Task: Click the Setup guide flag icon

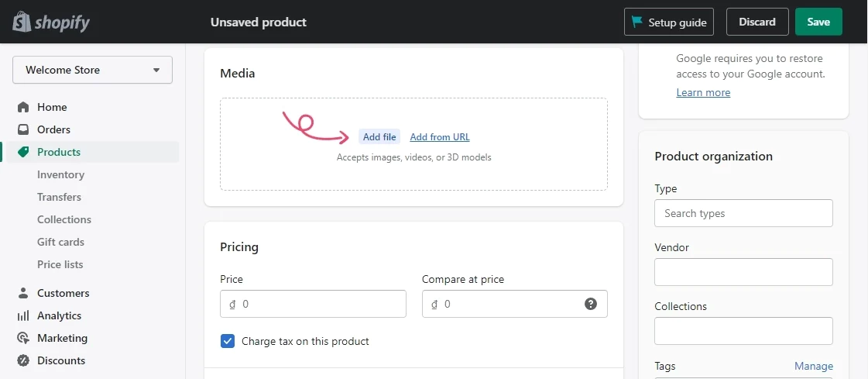Action: pos(637,22)
